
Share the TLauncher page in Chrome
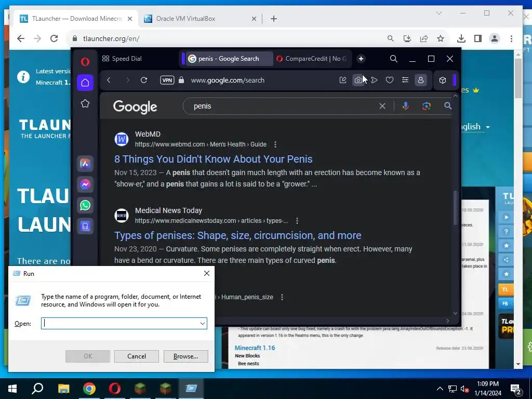pyautogui.click(x=424, y=38)
